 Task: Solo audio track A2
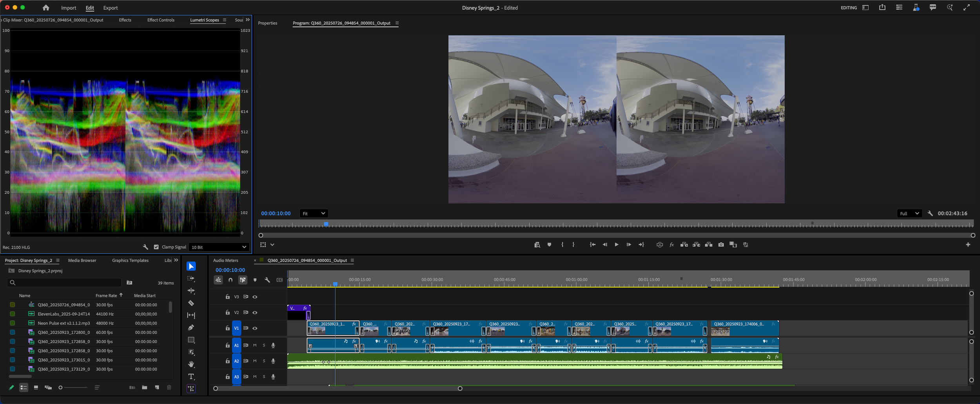[x=264, y=361]
